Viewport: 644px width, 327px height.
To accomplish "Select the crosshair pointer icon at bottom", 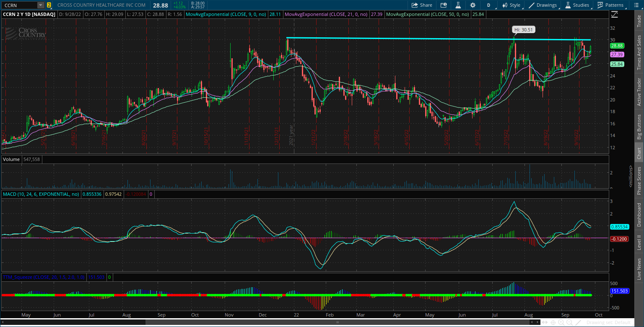I will point(553,322).
